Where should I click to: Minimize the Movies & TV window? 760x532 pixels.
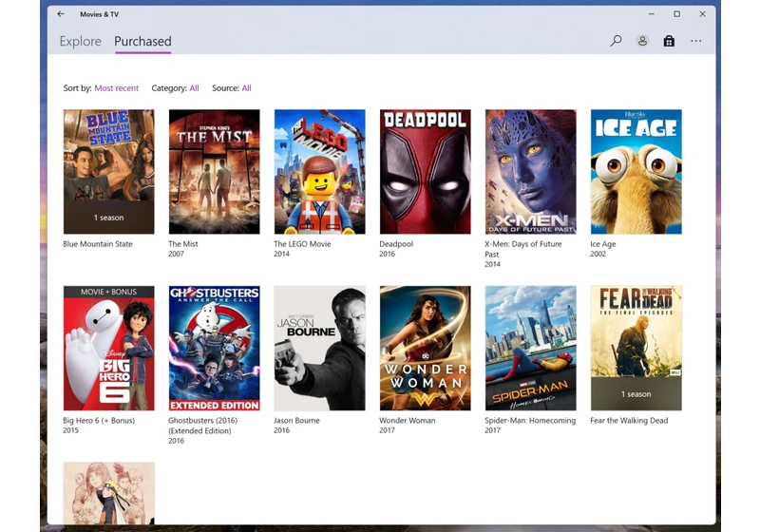click(x=652, y=14)
